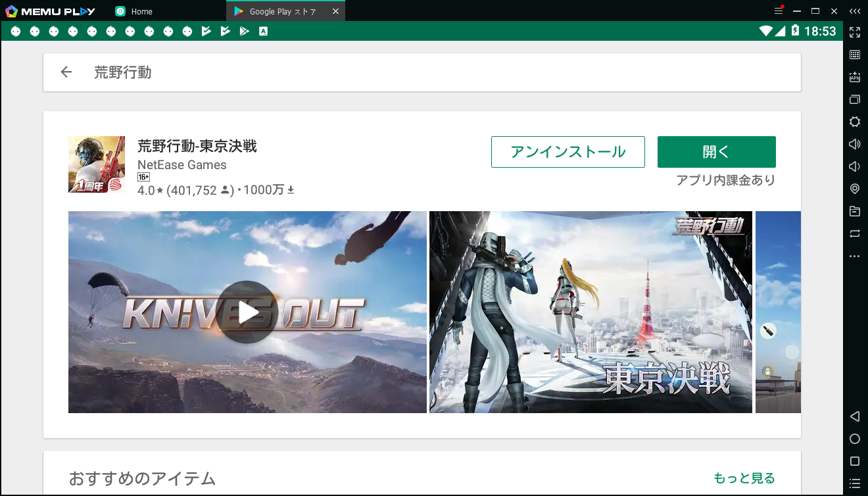
Task: Click the MEmu Play logo
Action: pyautogui.click(x=50, y=11)
